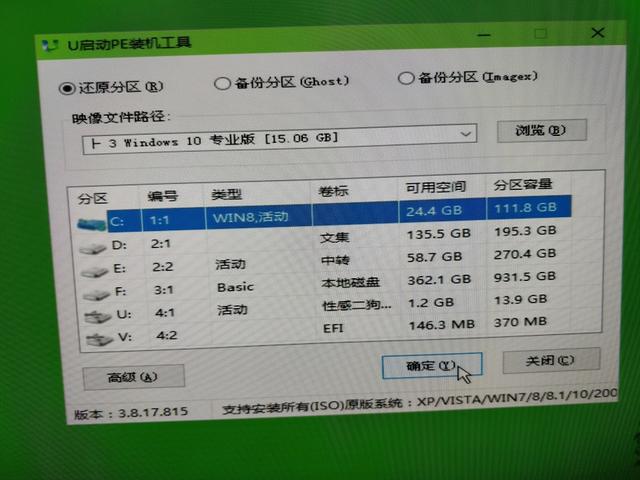Minimize the U启动PE装机工具 window
Screen dimensions: 640x480
pyautogui.click(x=484, y=35)
